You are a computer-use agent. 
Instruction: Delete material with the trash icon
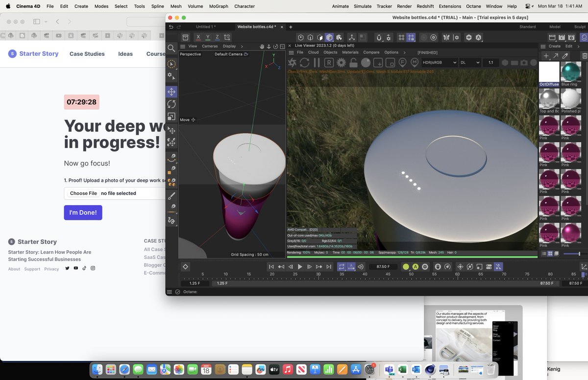[584, 56]
